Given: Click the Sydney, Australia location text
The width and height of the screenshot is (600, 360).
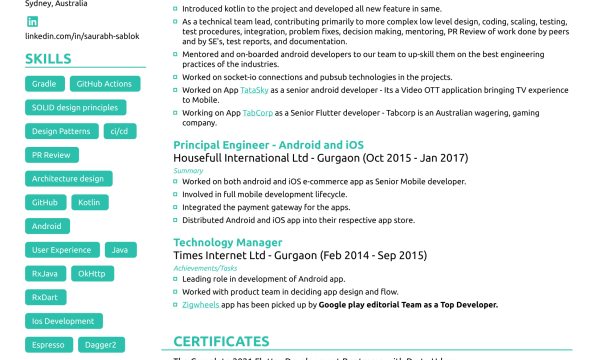Looking at the screenshot, I should tap(56, 3).
